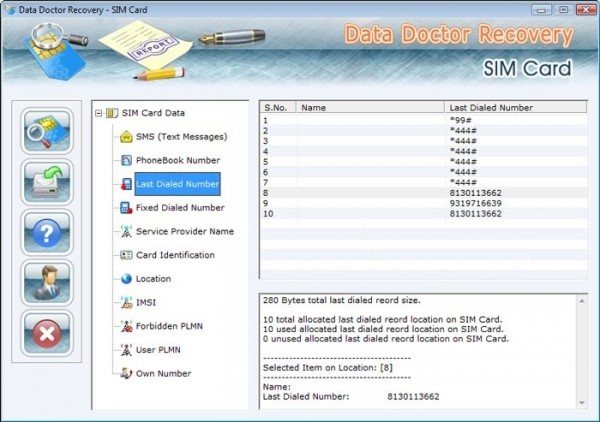Close the Data Doctor Recovery window
600x422 pixels.
585,10
